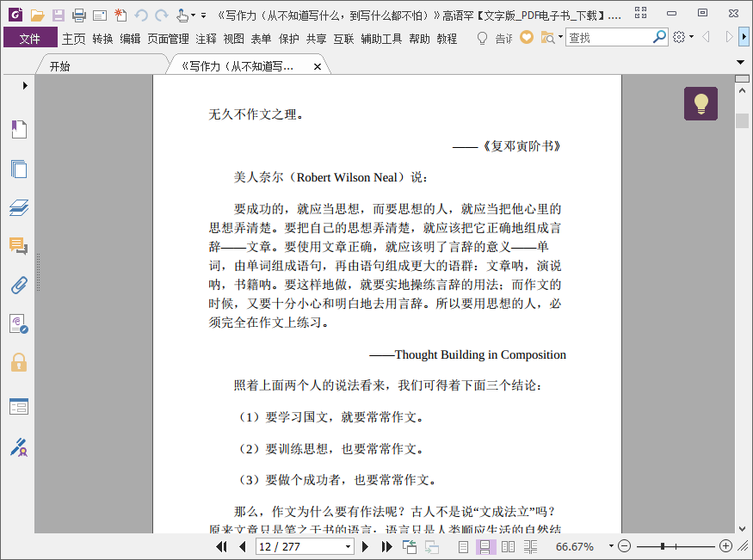
Task: Open page number dropdown list
Action: click(x=348, y=546)
